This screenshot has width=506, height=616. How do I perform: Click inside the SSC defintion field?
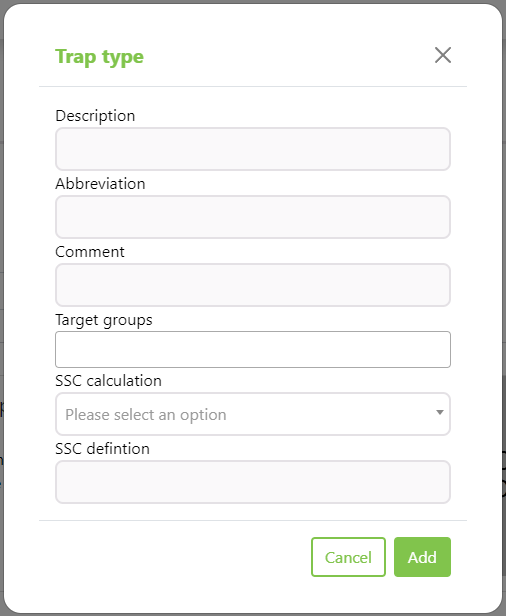point(253,482)
